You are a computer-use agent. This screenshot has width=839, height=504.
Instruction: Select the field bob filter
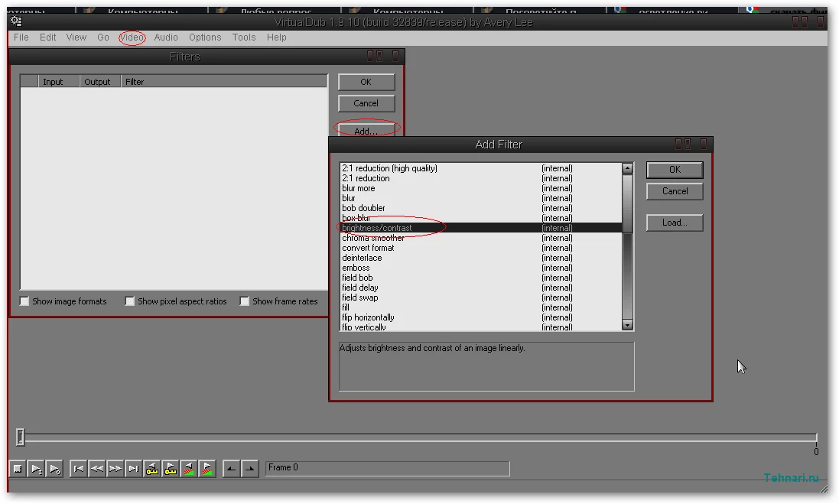480,278
